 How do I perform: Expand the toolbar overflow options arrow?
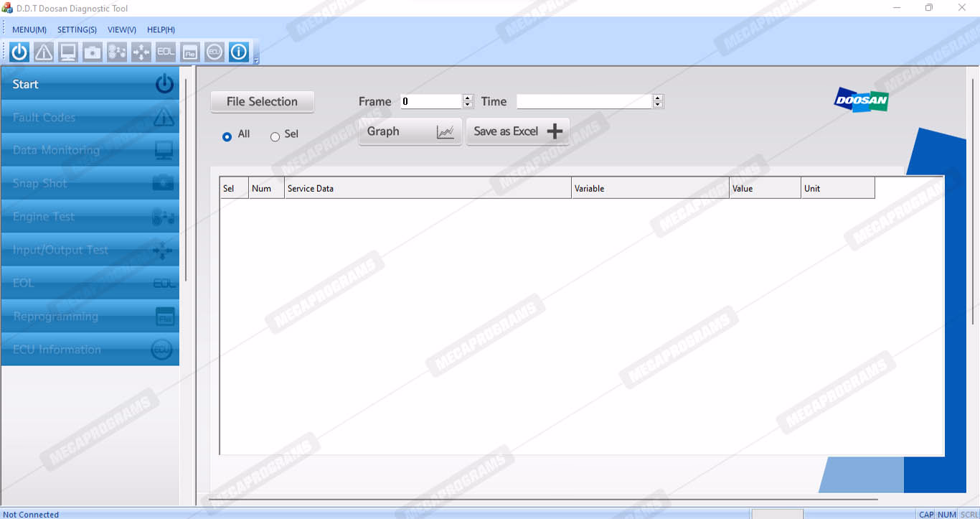click(x=256, y=61)
